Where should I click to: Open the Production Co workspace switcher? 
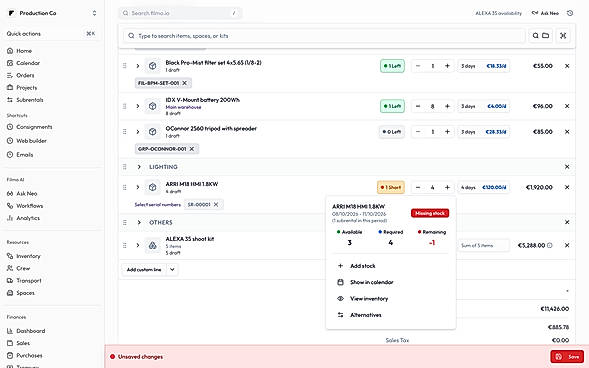tap(52, 13)
